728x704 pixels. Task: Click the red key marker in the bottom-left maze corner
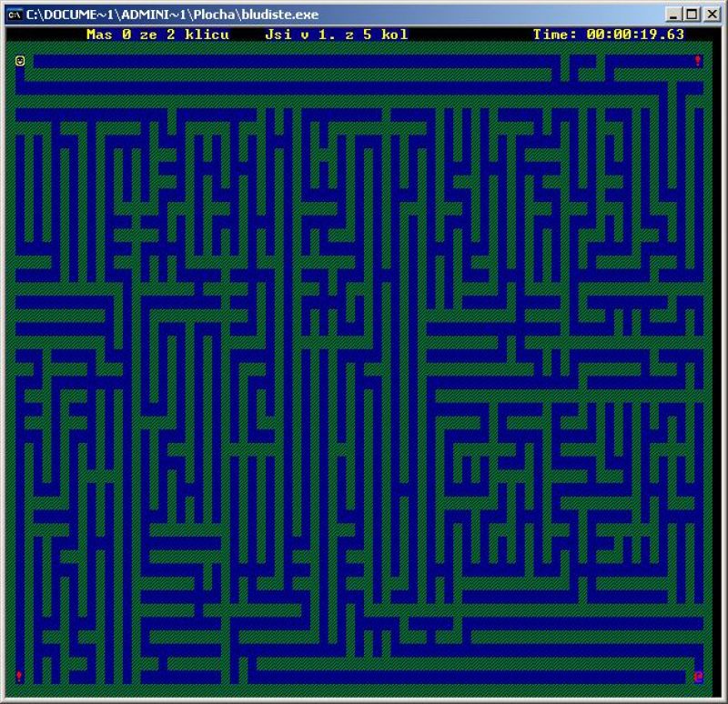pos(19,676)
